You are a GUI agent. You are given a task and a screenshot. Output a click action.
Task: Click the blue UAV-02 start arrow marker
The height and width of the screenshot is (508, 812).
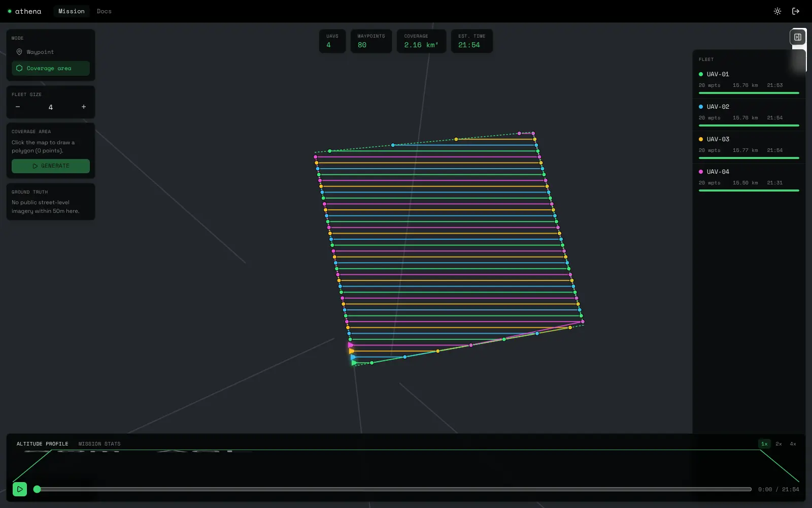(353, 357)
